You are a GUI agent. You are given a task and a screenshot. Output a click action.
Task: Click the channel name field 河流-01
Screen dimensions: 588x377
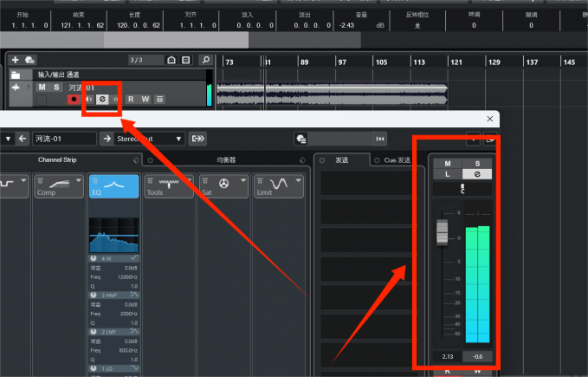click(x=64, y=139)
